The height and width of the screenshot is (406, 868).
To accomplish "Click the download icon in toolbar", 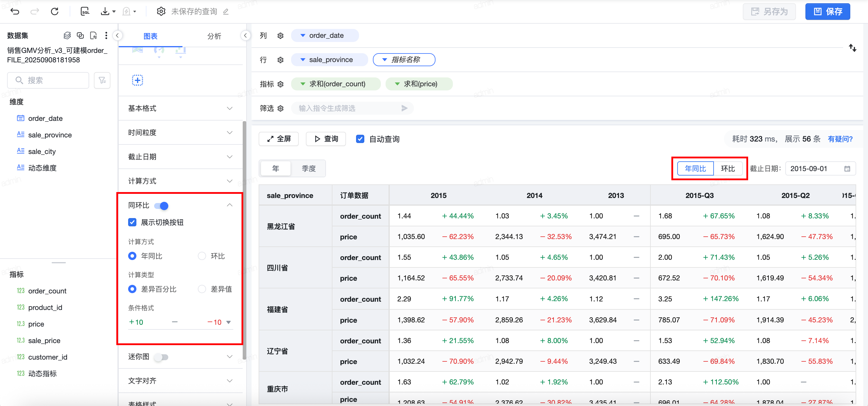I will pyautogui.click(x=105, y=12).
